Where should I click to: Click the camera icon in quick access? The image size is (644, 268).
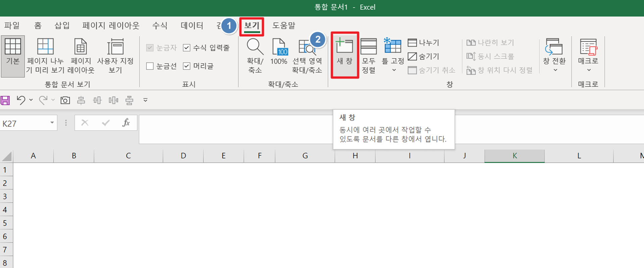click(x=65, y=100)
